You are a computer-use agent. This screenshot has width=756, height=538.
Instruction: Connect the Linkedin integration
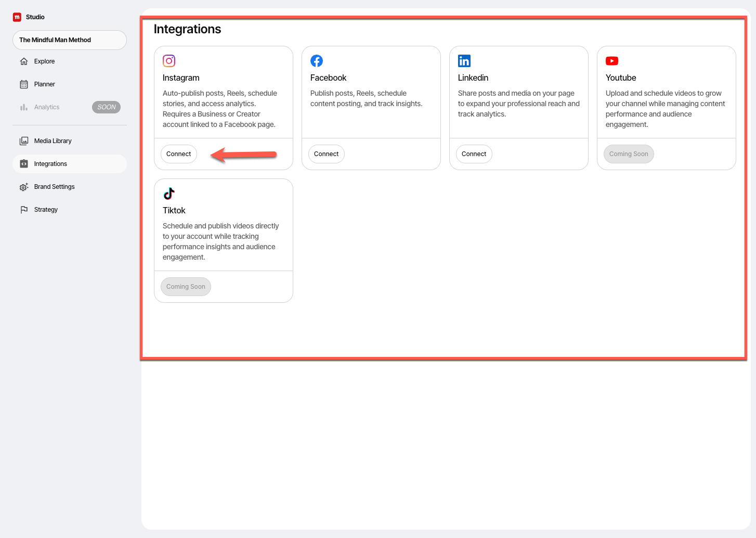tap(474, 154)
